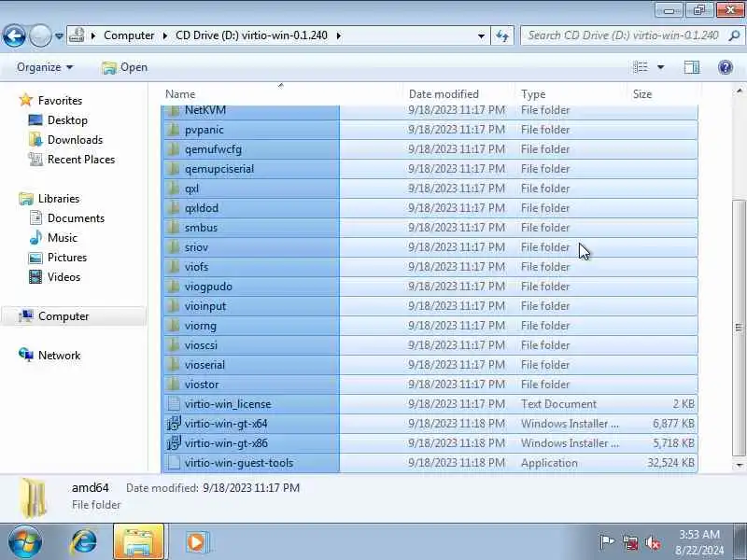The width and height of the screenshot is (747, 560).
Task: Click the muted volume tray icon
Action: coord(653,542)
